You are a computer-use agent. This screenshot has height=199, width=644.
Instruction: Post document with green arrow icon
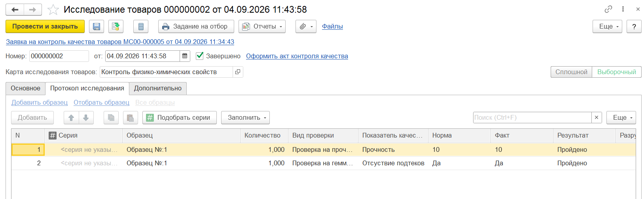pos(116,27)
